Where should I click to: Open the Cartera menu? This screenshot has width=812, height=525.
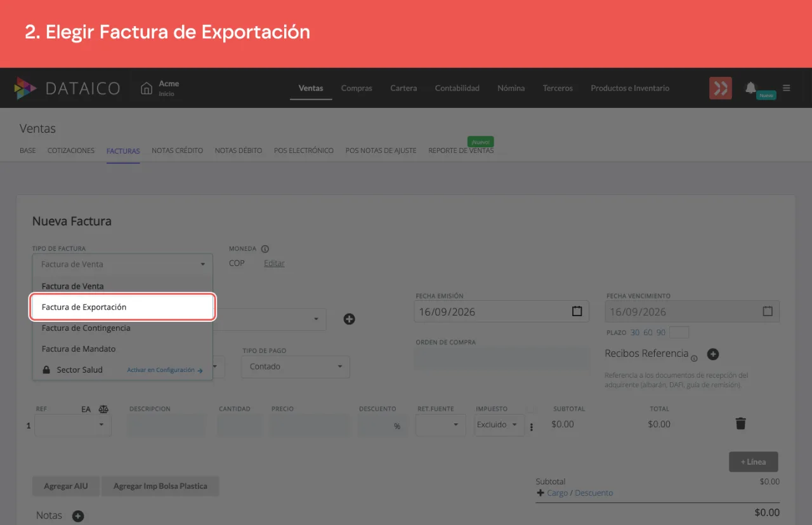pos(403,88)
